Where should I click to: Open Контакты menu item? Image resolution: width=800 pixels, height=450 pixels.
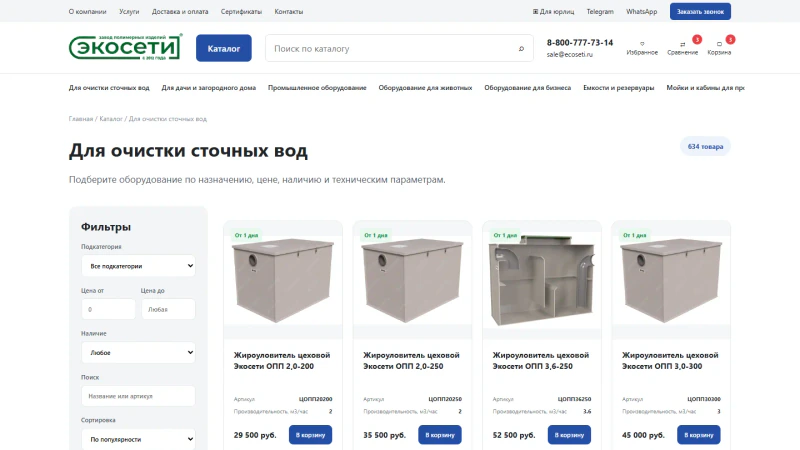pos(289,11)
